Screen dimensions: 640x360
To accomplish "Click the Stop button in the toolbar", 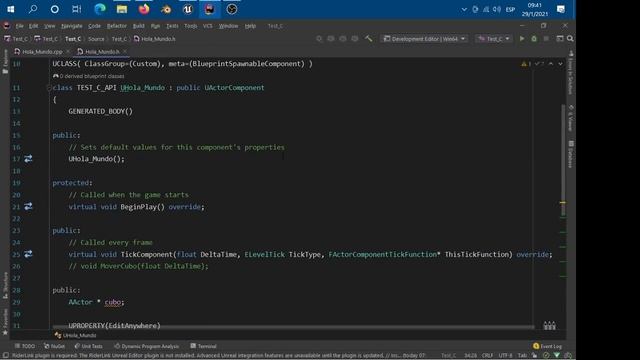I will pyautogui.click(x=546, y=39).
